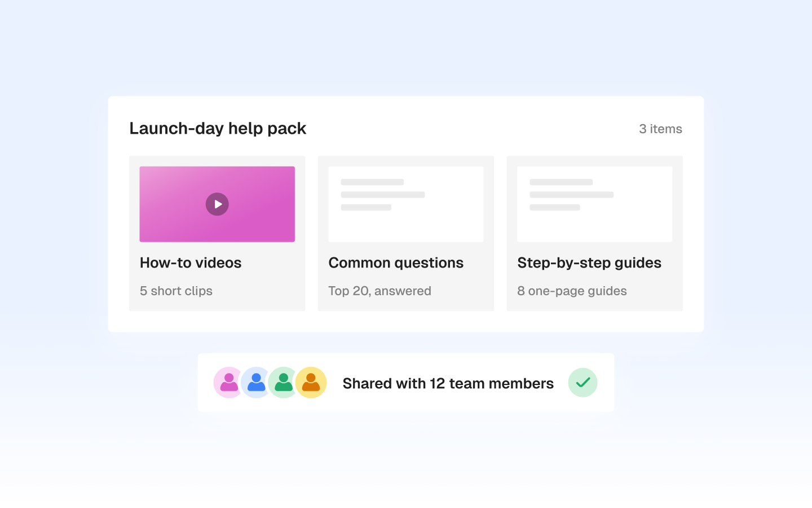Click the "3 items" count label

(x=660, y=129)
